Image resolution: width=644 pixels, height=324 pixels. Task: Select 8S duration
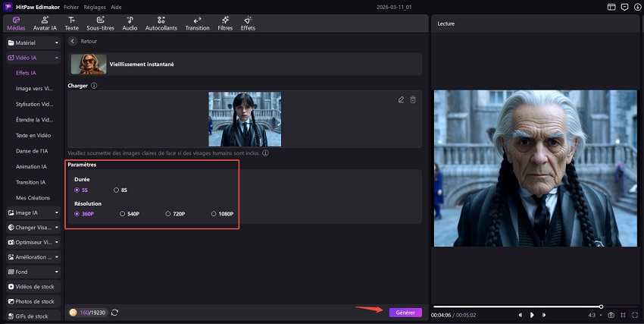tap(120, 190)
